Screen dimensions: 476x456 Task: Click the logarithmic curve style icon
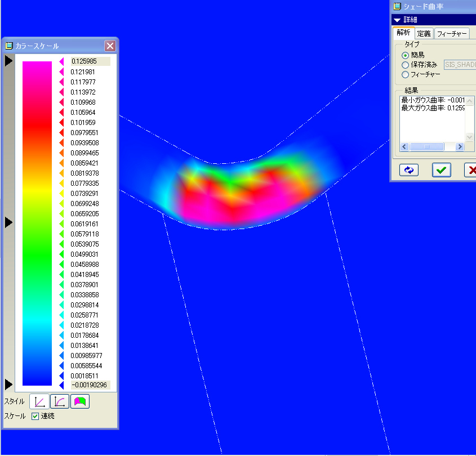pyautogui.click(x=59, y=401)
